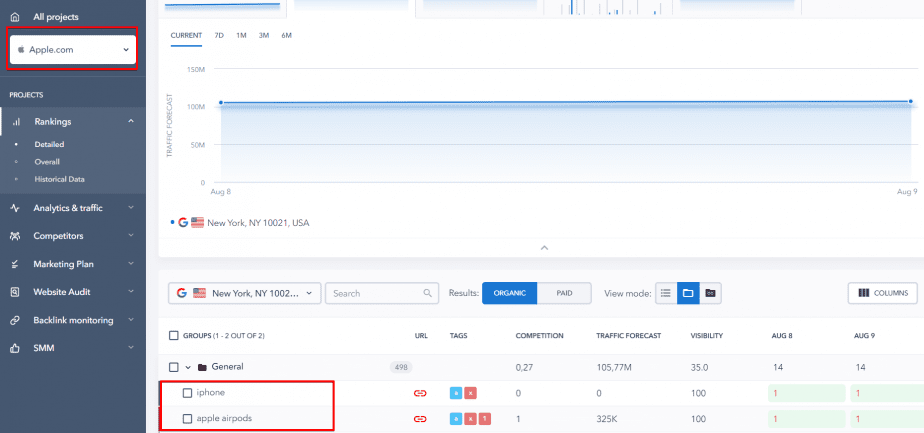Viewport: 924px width, 433px height.
Task: Click the magnifier icon in the Search box
Action: 428,293
